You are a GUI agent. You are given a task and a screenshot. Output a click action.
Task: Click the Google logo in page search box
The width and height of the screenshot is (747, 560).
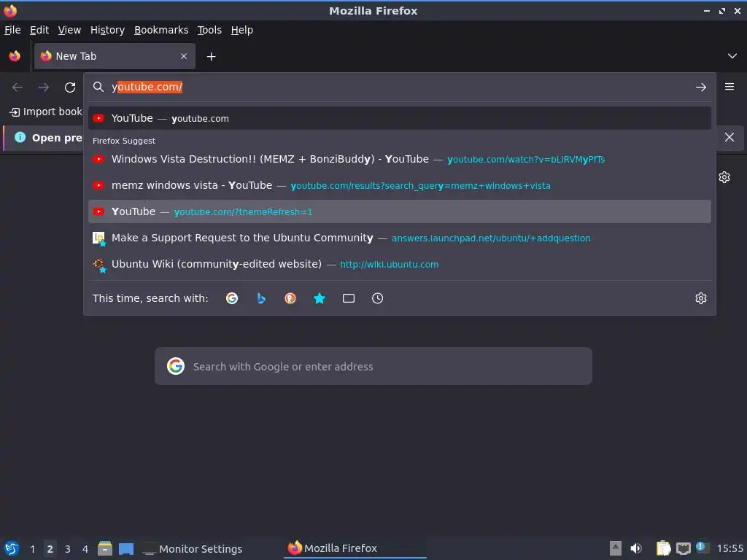(x=176, y=366)
